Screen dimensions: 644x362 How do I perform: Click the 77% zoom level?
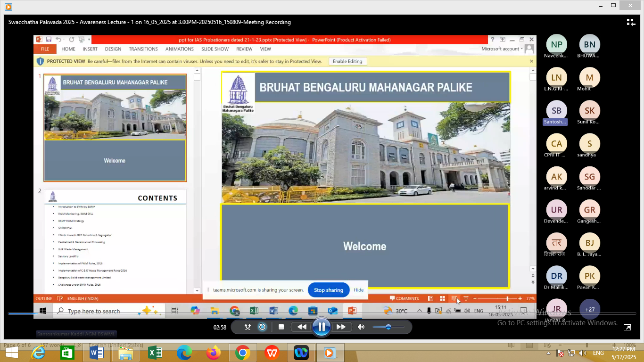[x=530, y=298]
